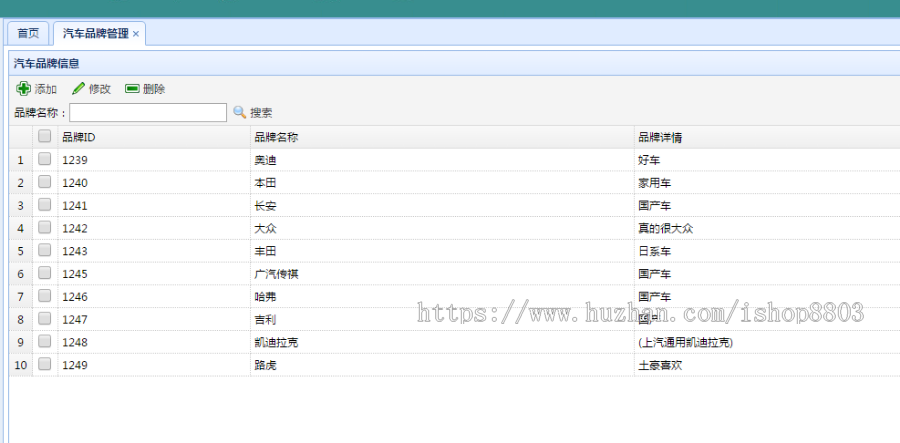Viewport: 900px width, 443px height.
Task: Select the 大众 brand name cell
Action: coord(442,228)
